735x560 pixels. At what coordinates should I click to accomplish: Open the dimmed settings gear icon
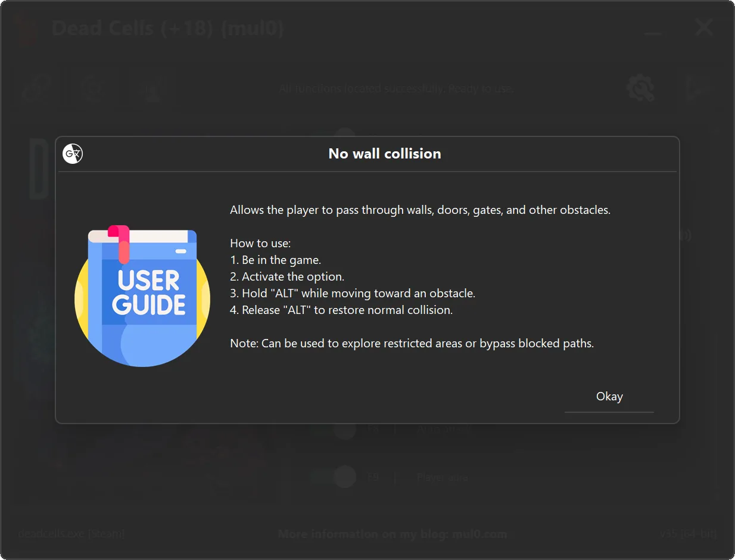[640, 88]
